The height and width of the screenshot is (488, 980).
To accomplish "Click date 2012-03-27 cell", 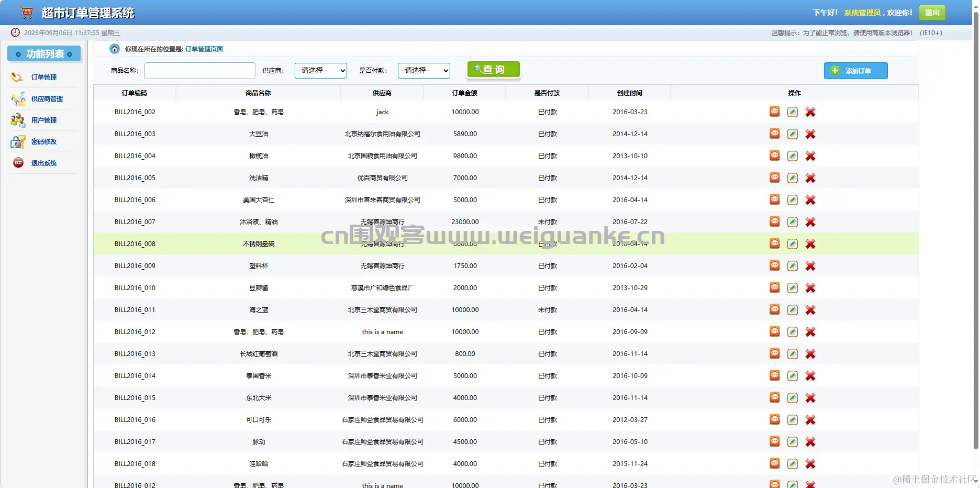I will pyautogui.click(x=630, y=419).
